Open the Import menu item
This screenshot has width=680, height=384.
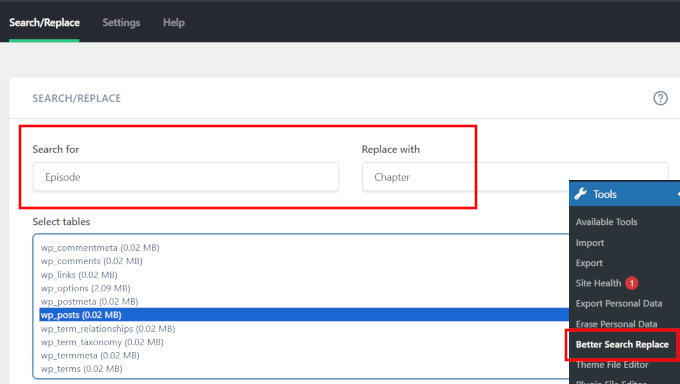click(x=590, y=243)
